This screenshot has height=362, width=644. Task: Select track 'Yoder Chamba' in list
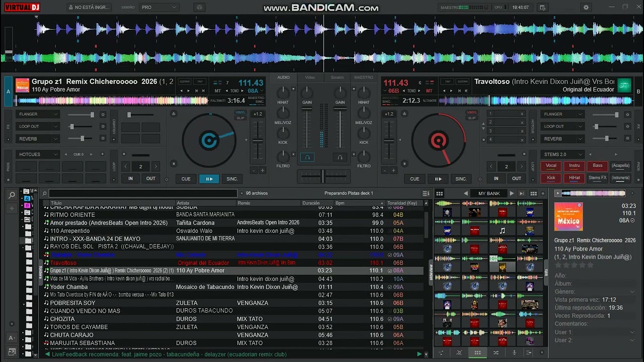tap(233, 287)
